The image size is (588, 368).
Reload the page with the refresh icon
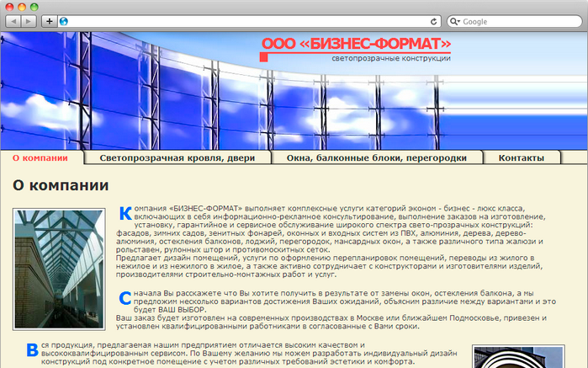point(434,21)
